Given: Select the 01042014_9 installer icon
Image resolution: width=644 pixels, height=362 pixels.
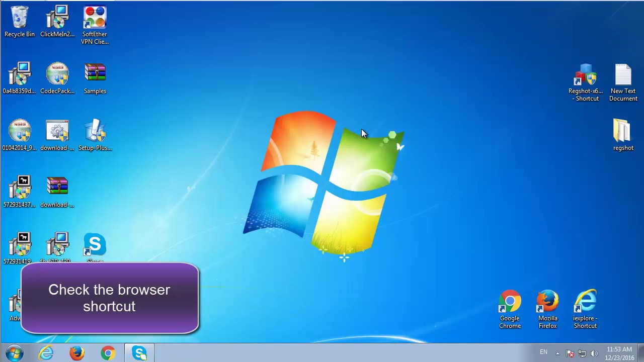Looking at the screenshot, I should click(19, 135).
